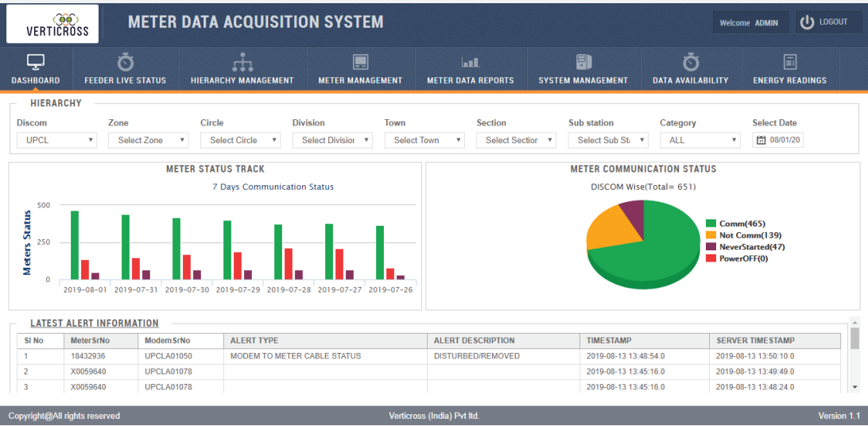Viewport: 868px width, 426px height.
Task: Open the Energy Readings document icon
Action: point(789,62)
